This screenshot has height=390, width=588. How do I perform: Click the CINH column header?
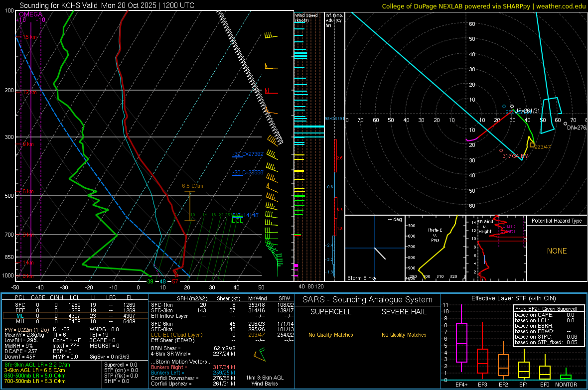click(x=56, y=297)
